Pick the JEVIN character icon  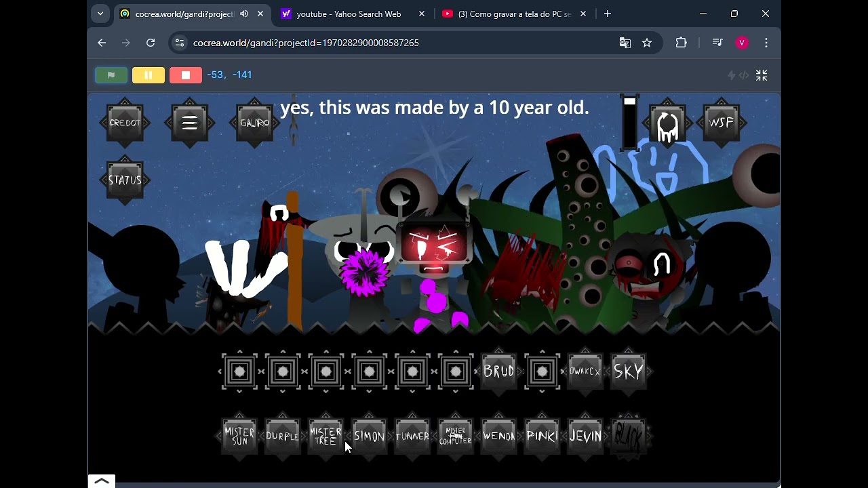click(x=585, y=436)
